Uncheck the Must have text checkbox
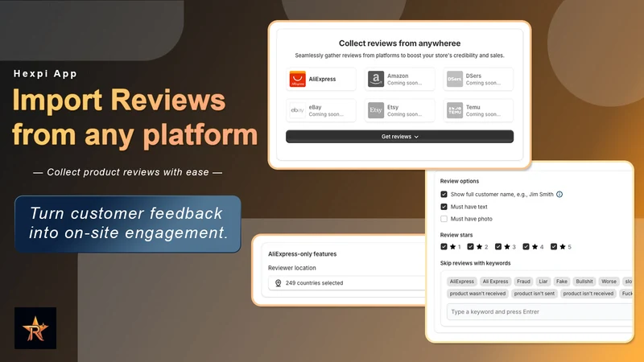 (x=444, y=207)
